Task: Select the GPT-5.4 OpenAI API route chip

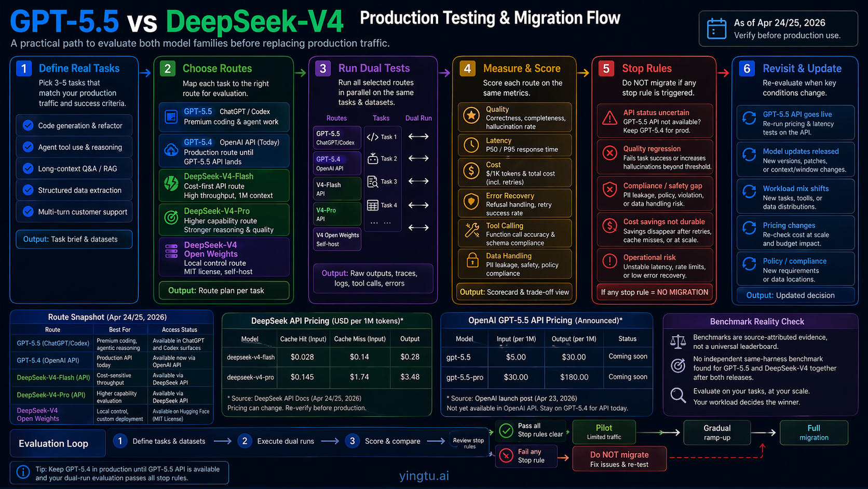Action: [x=336, y=163]
